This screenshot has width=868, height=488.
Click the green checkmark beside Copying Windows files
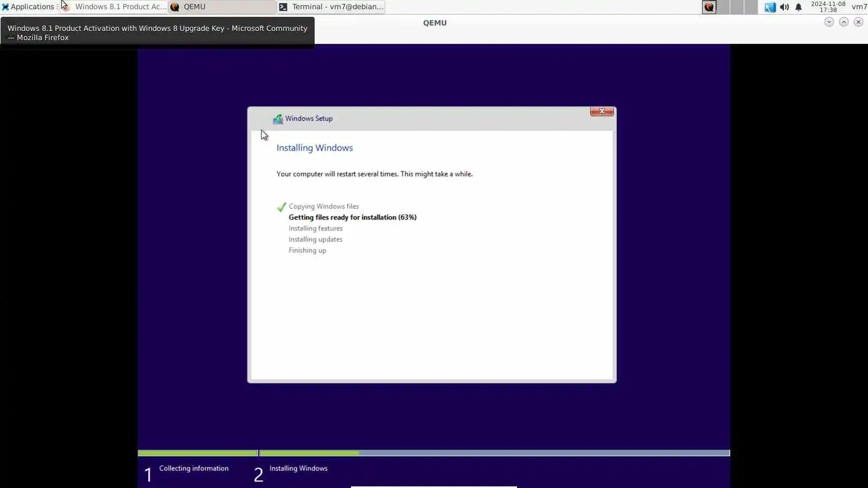coord(281,207)
